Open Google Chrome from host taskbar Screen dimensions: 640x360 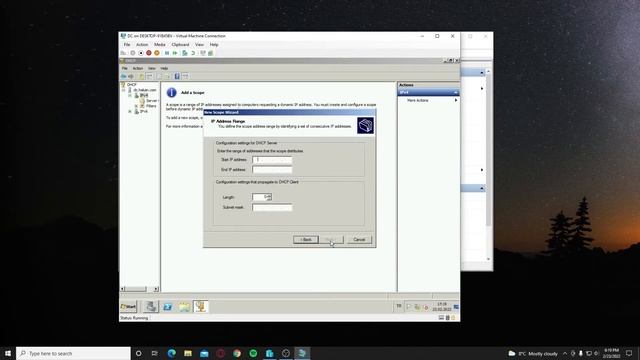click(x=237, y=353)
